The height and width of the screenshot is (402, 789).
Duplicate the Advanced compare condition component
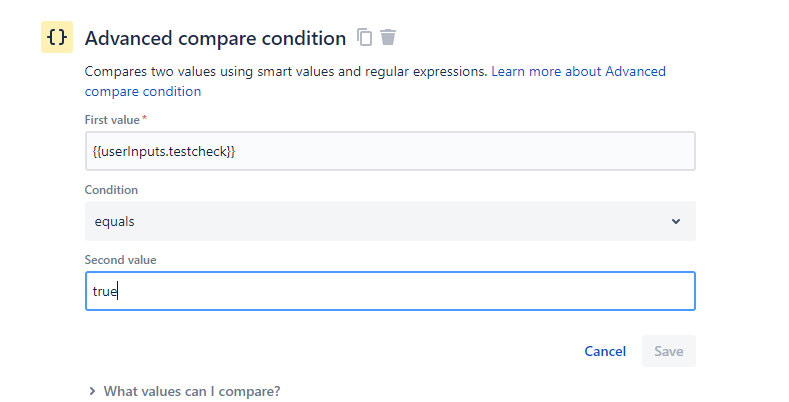point(365,38)
